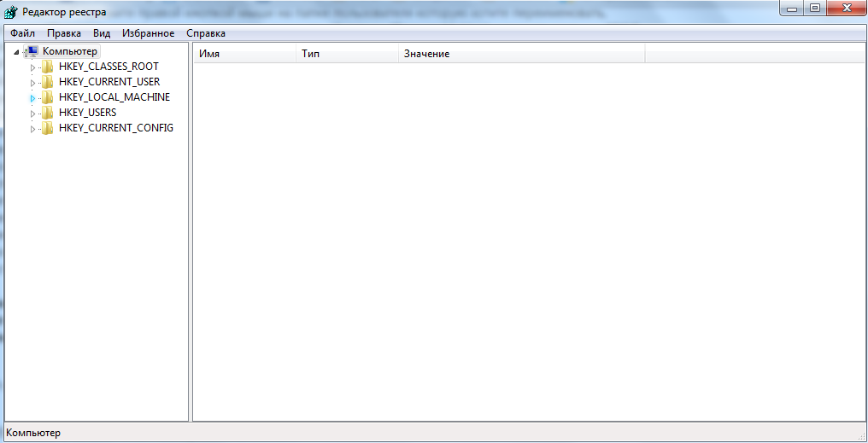Open the Справка menu

click(x=206, y=33)
